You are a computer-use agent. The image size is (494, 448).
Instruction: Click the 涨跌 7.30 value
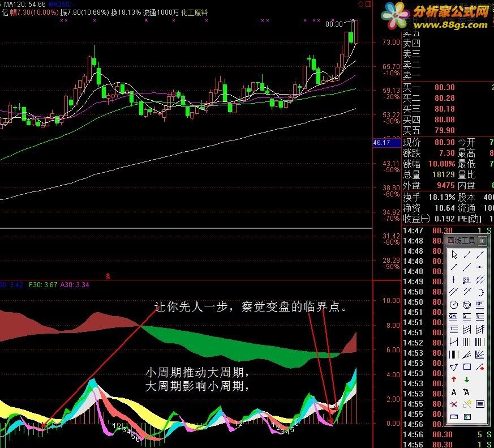(447, 153)
